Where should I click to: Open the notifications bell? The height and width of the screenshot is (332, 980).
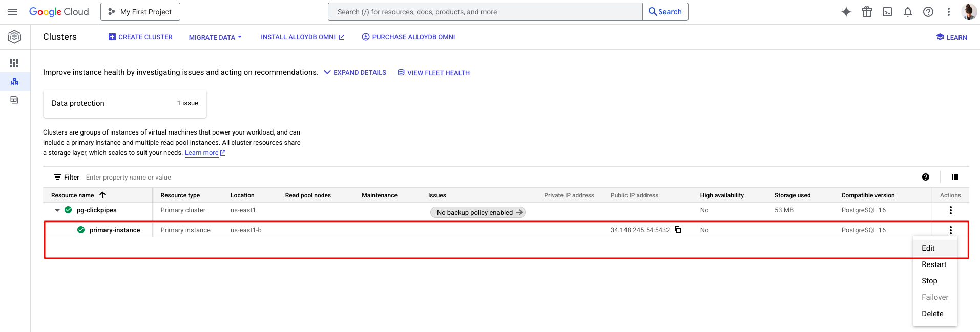907,12
